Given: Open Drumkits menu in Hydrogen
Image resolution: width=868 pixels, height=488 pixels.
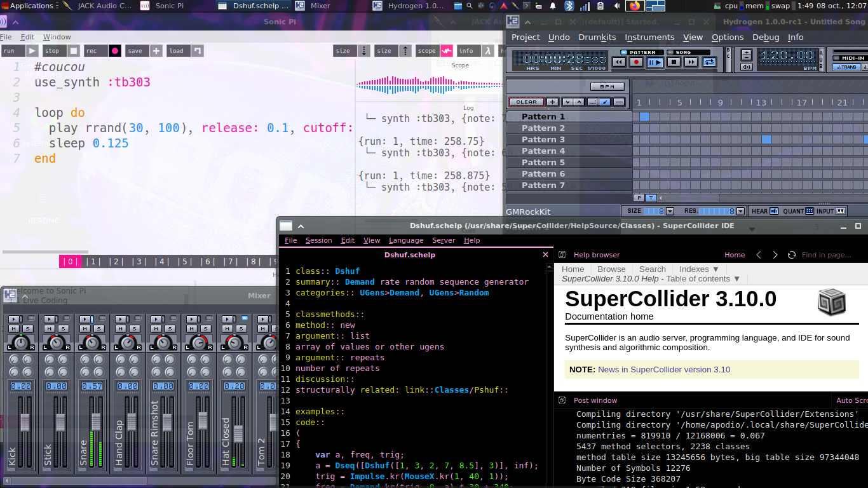Looking at the screenshot, I should [x=597, y=37].
